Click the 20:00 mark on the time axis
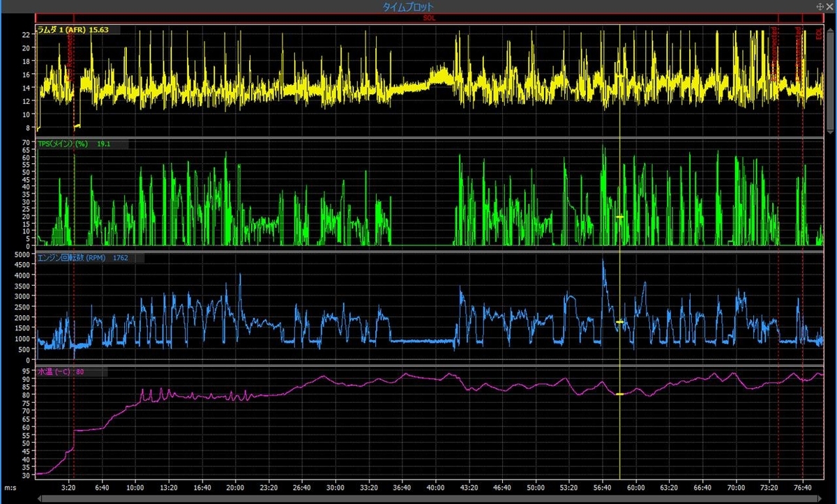The height and width of the screenshot is (504, 837). [x=235, y=487]
